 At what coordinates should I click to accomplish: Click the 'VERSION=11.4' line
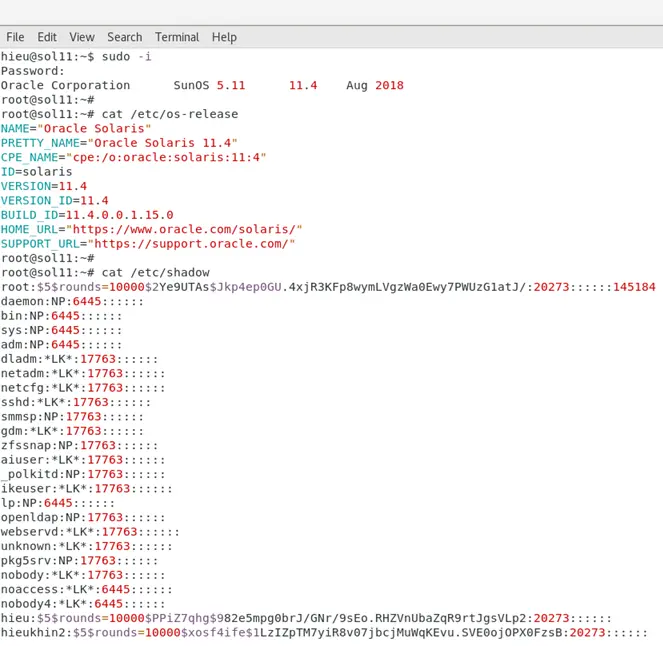coord(44,186)
